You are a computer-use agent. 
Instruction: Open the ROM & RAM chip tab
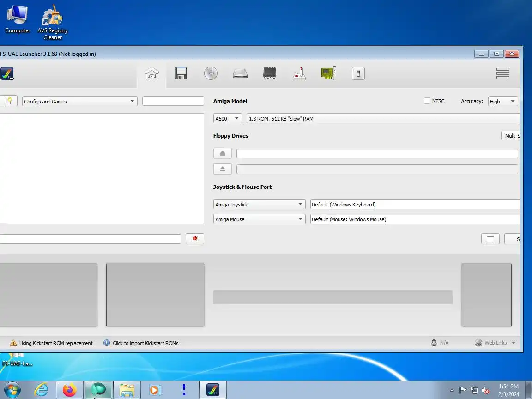pyautogui.click(x=270, y=73)
